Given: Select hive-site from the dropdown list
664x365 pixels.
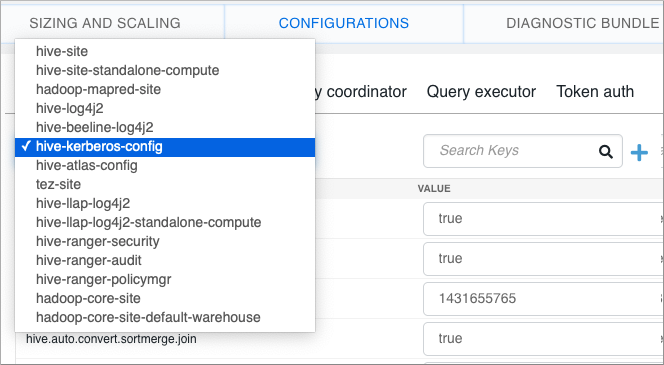Looking at the screenshot, I should click(165, 51).
